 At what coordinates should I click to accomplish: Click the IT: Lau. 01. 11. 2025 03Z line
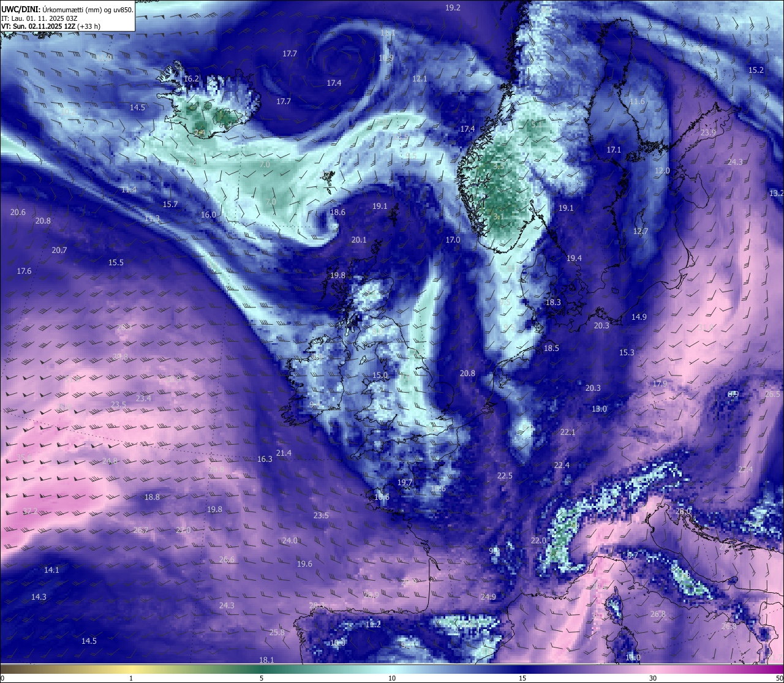(x=39, y=18)
